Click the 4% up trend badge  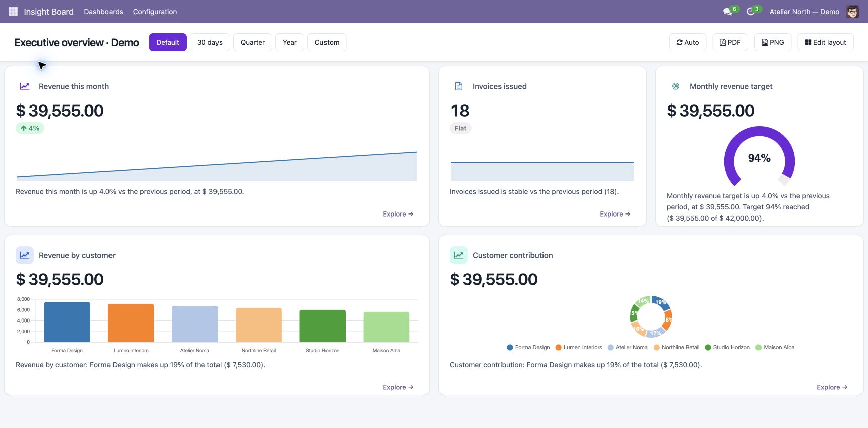[30, 128]
